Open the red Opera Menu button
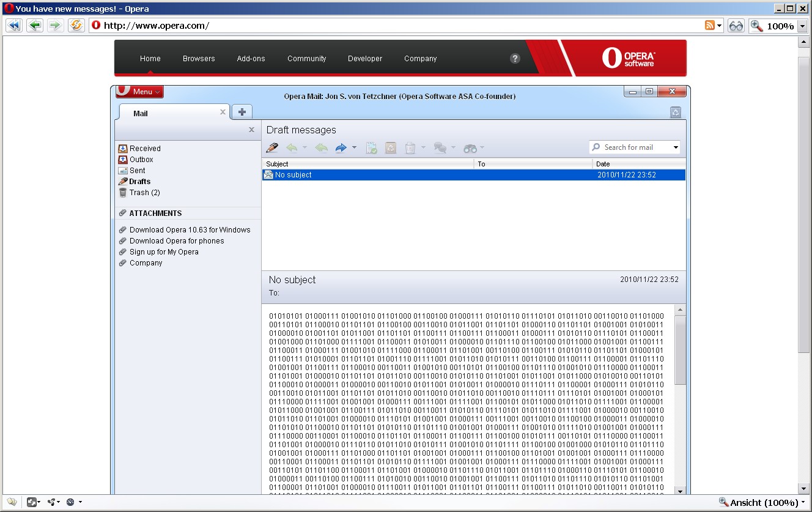Screen dimensions: 812x512 [x=139, y=91]
